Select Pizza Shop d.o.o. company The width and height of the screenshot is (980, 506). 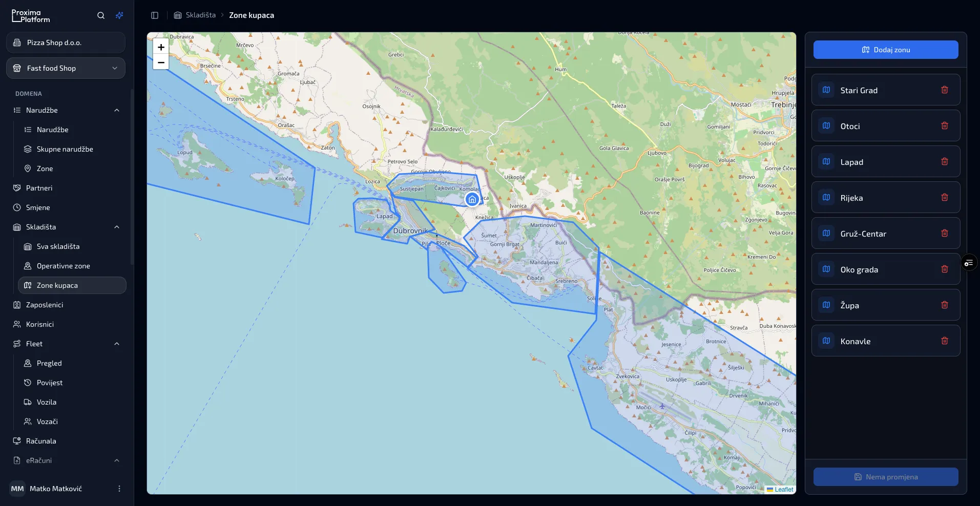click(x=66, y=43)
